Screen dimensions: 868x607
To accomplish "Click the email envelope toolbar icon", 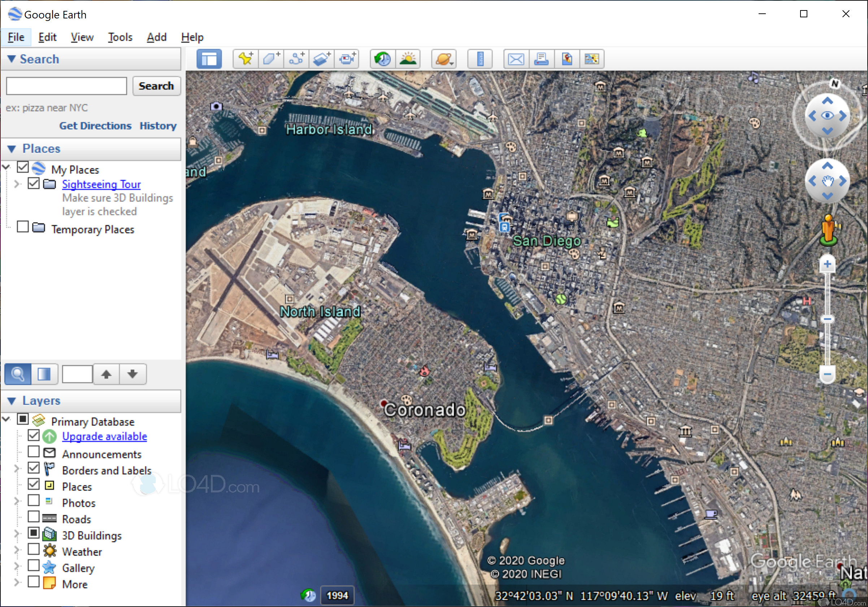I will [516, 59].
